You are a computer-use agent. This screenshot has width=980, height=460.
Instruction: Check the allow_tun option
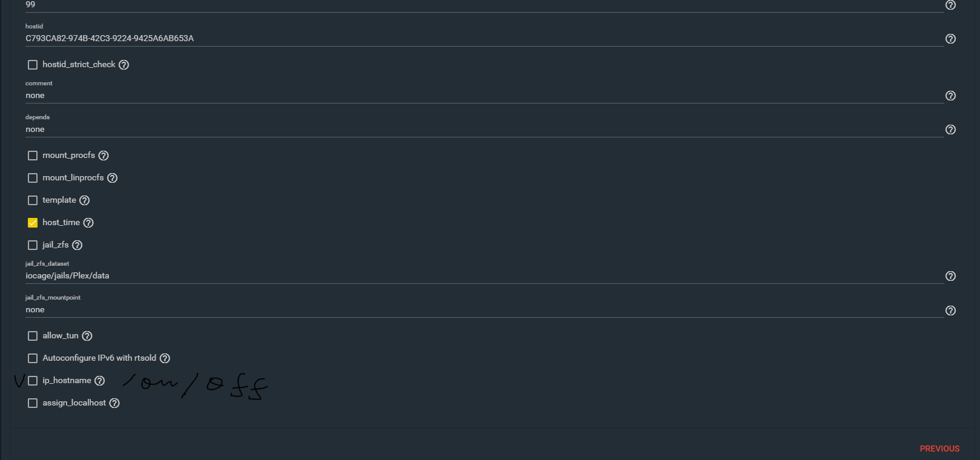tap(33, 336)
